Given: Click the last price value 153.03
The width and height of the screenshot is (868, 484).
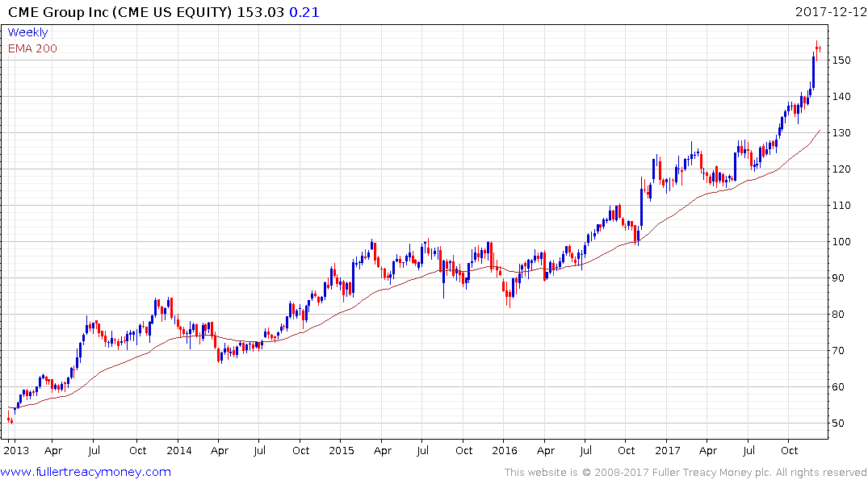Looking at the screenshot, I should (x=260, y=12).
